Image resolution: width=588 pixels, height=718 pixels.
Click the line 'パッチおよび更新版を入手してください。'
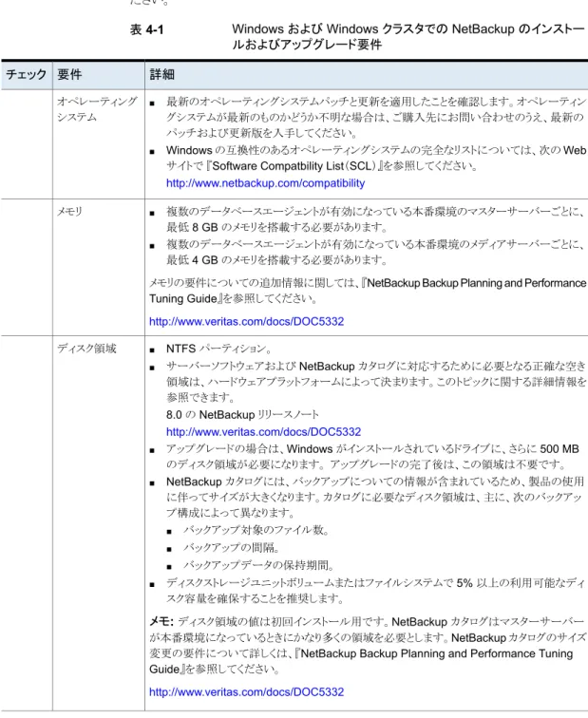coord(262,133)
